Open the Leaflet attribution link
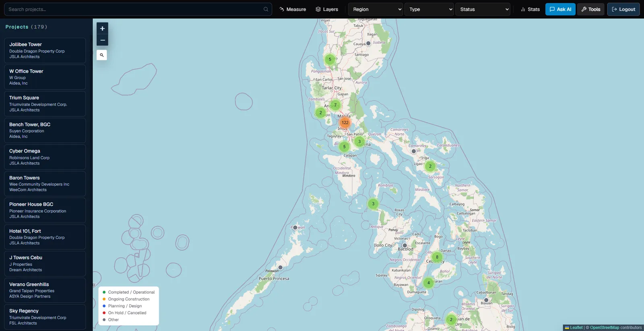The height and width of the screenshot is (331, 644). (x=574, y=328)
